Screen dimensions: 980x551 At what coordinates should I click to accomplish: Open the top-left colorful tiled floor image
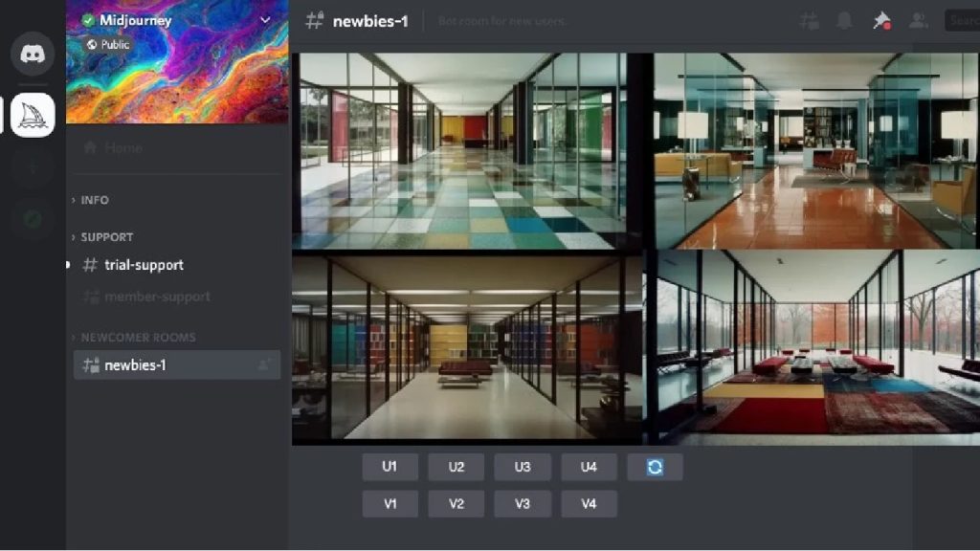click(x=459, y=150)
